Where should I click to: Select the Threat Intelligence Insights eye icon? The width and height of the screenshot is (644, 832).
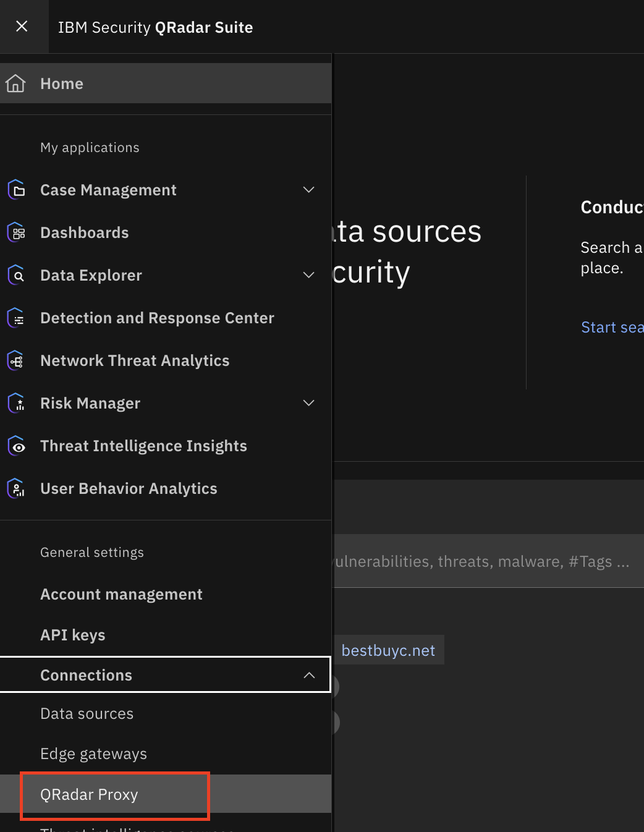click(15, 446)
